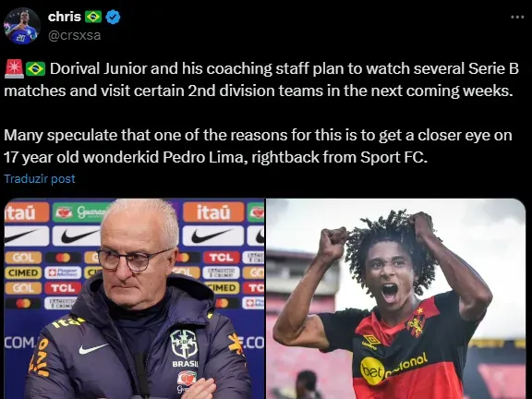Open the more options three-dot menu
Image resolution: width=532 pixels, height=399 pixels.
click(517, 17)
